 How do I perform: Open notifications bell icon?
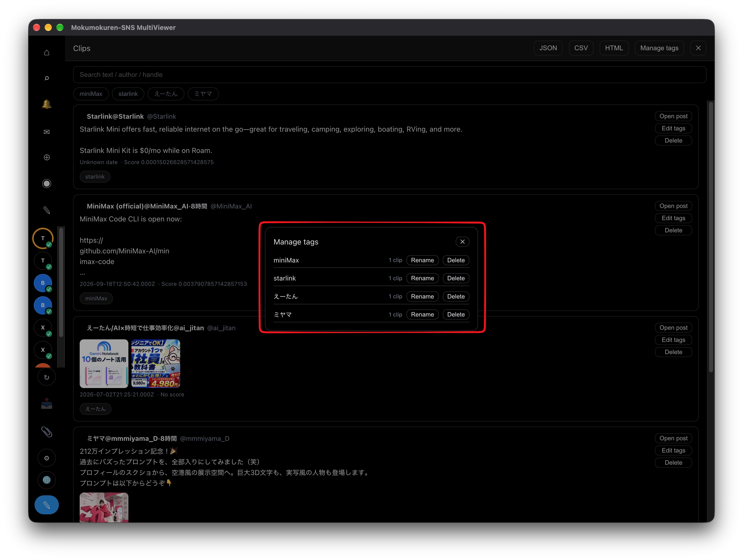coord(47,104)
